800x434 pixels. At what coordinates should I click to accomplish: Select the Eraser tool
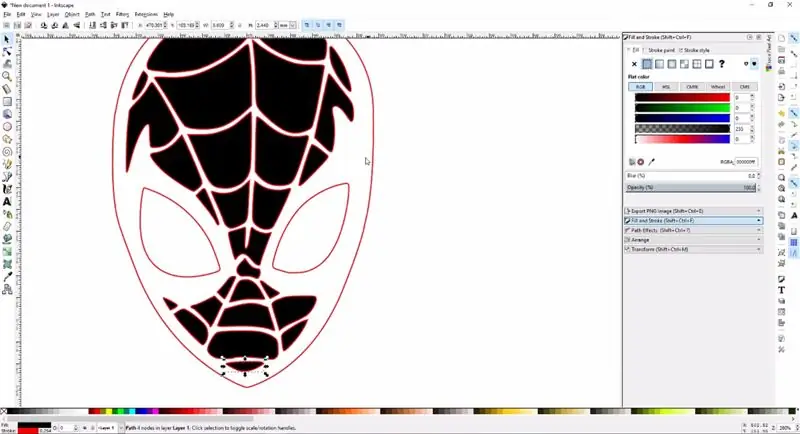[x=7, y=226]
